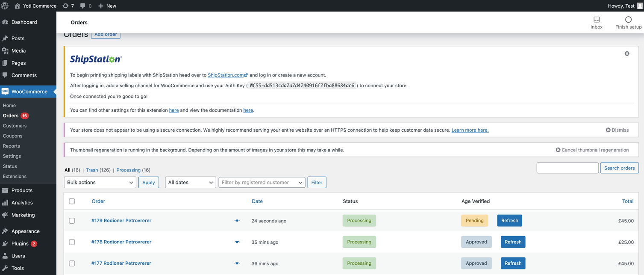Open the Bulk actions dropdown
Viewport: 644px width, 275px height.
100,182
